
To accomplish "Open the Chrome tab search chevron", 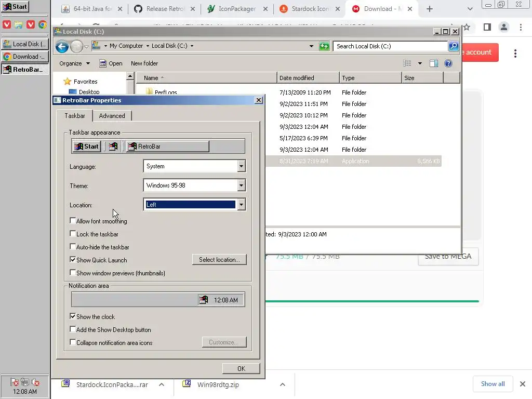I will click(470, 9).
